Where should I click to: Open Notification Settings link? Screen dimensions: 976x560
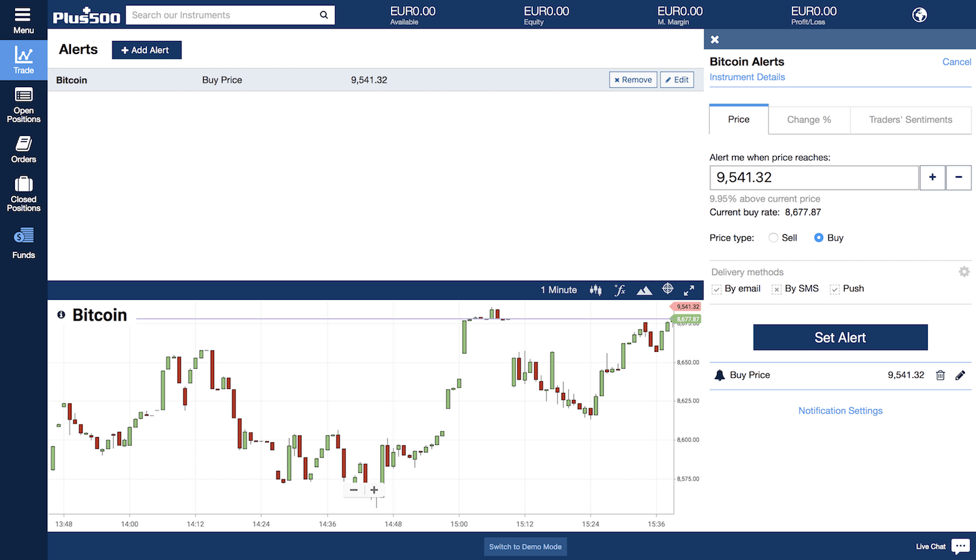pos(840,411)
